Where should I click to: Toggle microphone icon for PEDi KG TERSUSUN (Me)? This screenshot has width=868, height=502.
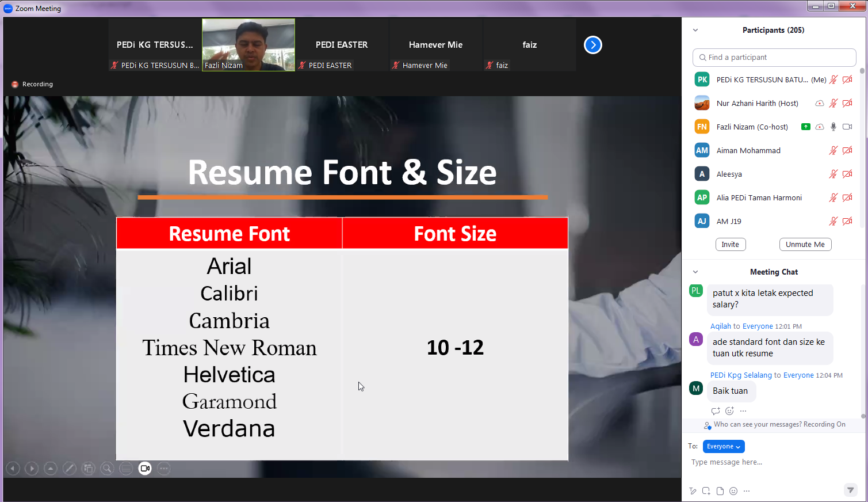(833, 80)
